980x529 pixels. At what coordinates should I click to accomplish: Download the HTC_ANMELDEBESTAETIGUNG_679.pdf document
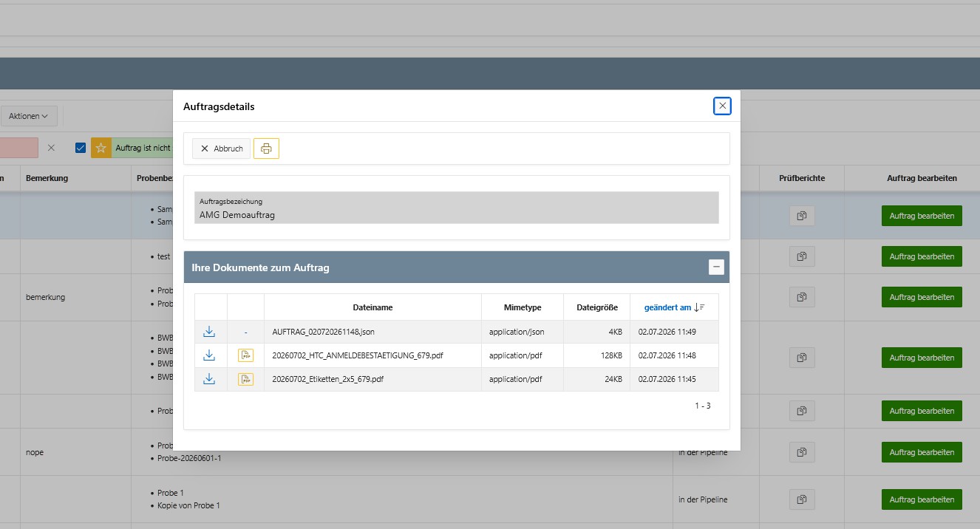209,355
